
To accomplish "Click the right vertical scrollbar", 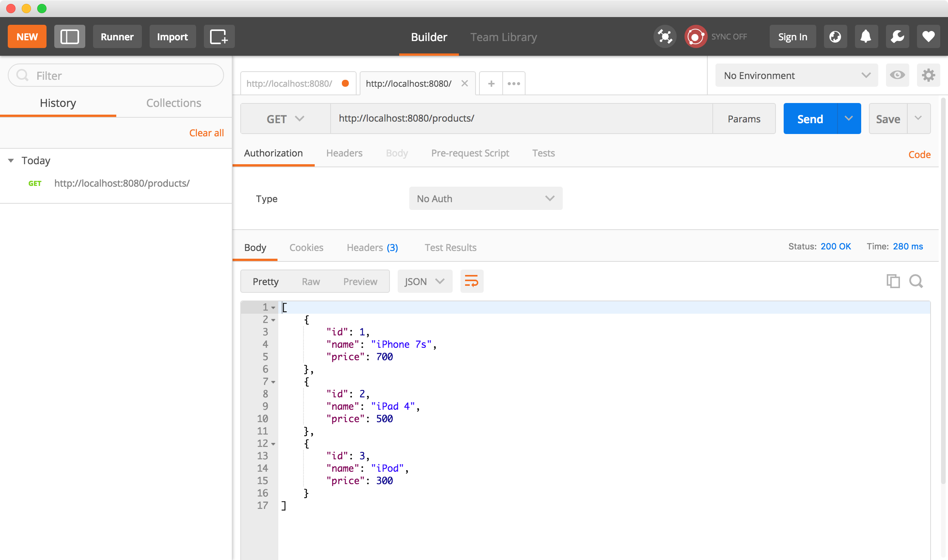I will tap(943, 290).
